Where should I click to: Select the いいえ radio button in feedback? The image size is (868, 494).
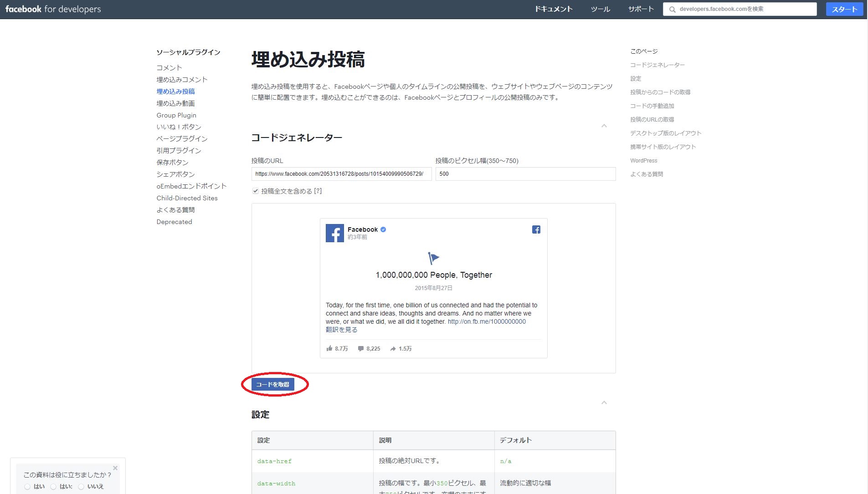[81, 487]
